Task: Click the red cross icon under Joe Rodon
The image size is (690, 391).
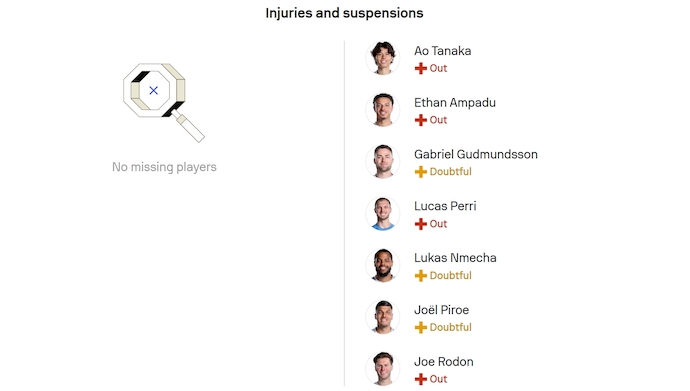Action: click(421, 379)
